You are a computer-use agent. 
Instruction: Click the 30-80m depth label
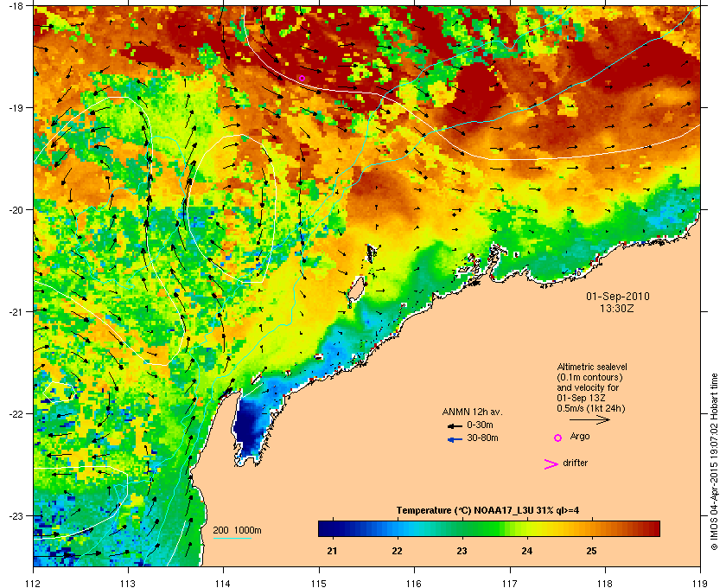pyautogui.click(x=482, y=438)
